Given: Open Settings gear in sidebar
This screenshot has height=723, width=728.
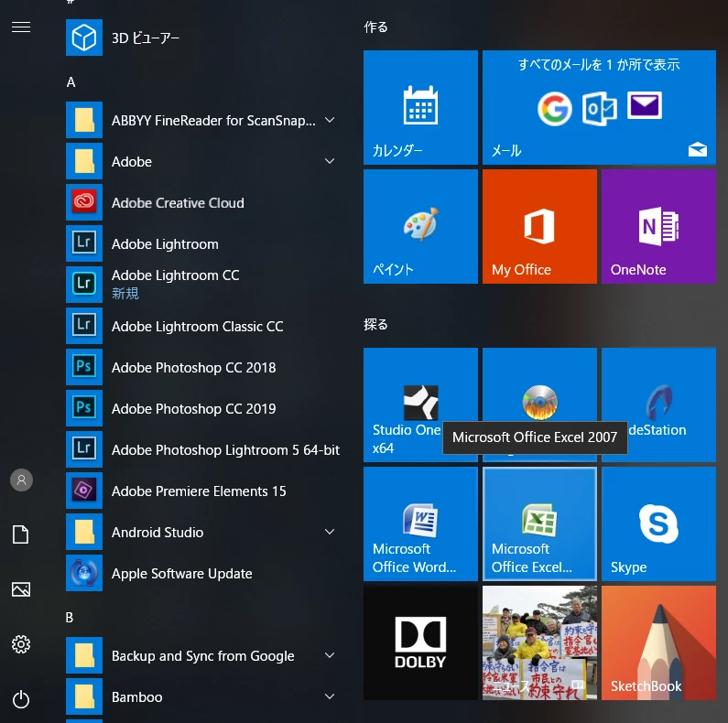Looking at the screenshot, I should 21,644.
